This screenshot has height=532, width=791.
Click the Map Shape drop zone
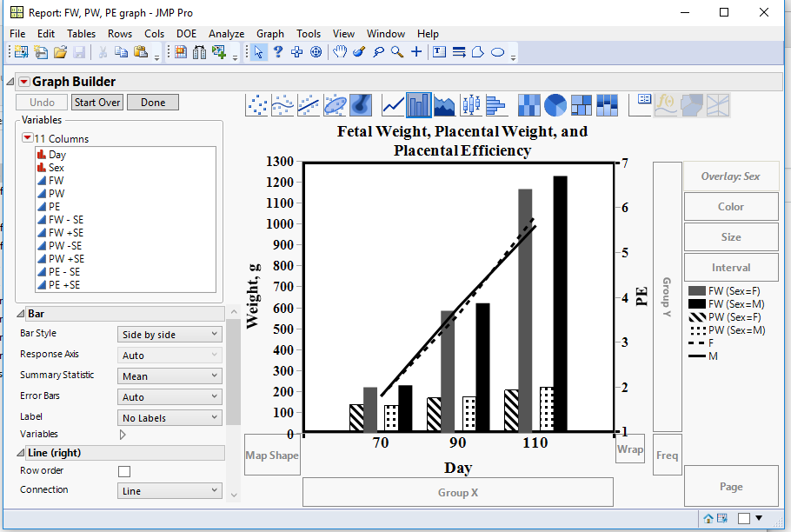pyautogui.click(x=272, y=454)
